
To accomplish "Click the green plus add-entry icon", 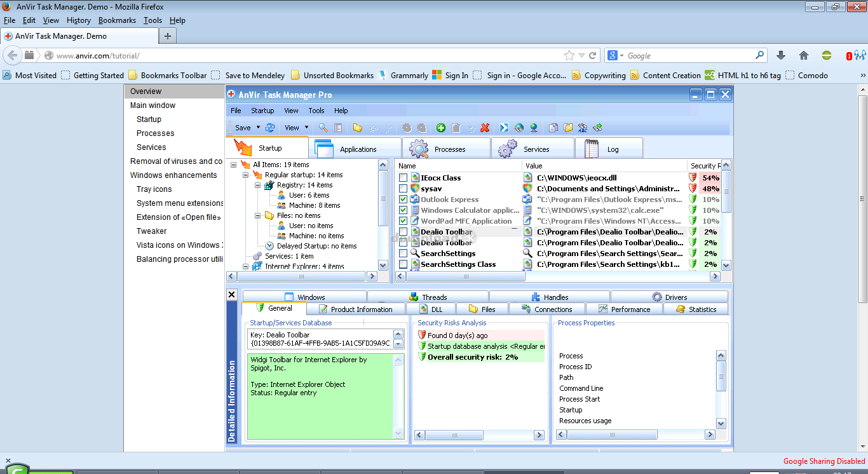I will (x=441, y=128).
